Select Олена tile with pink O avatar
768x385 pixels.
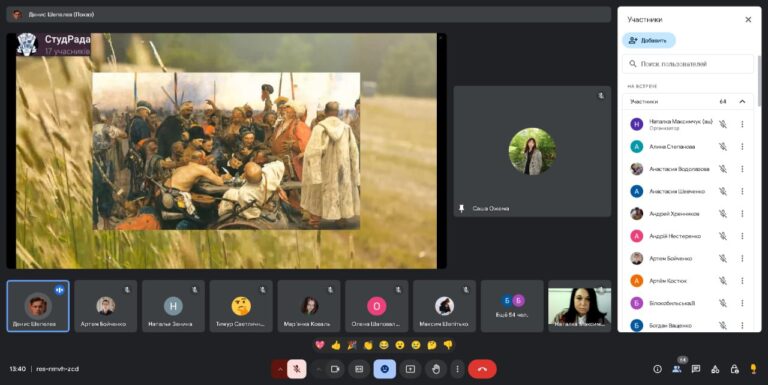click(376, 306)
